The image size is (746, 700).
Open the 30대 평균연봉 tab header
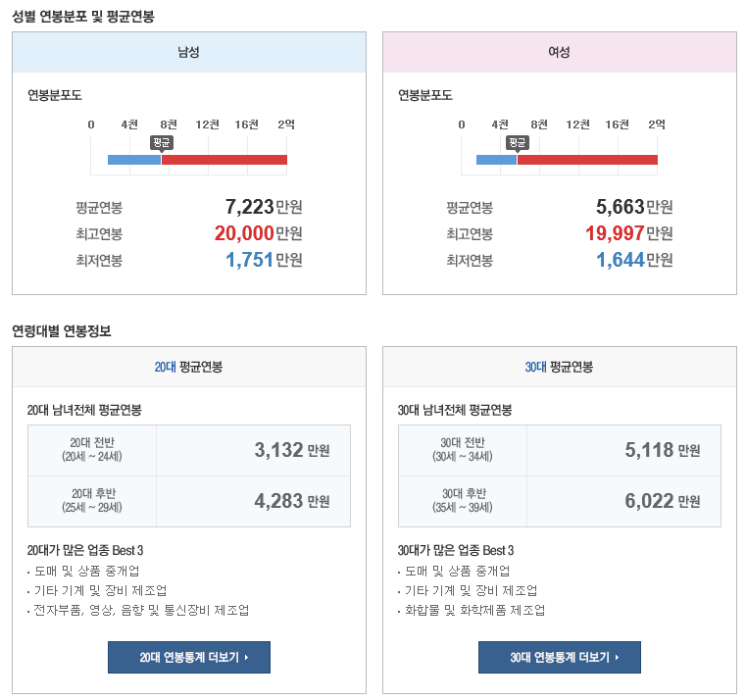click(x=559, y=367)
